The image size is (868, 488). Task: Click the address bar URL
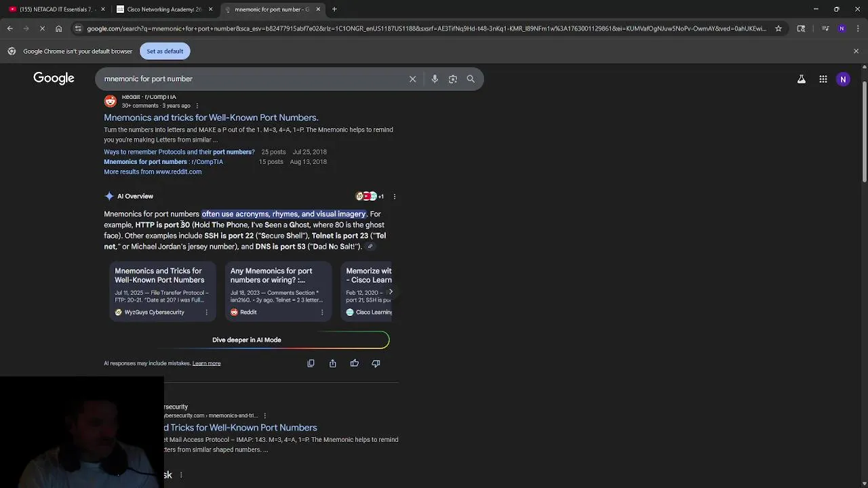(x=427, y=28)
